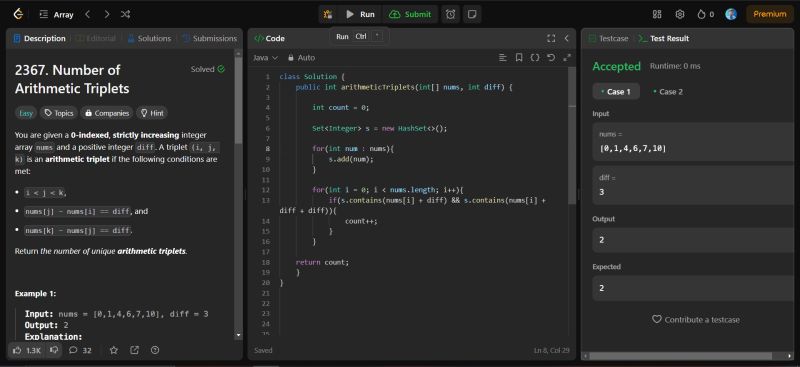The width and height of the screenshot is (800, 367).
Task: Switch to Description tab
Action: coord(40,38)
